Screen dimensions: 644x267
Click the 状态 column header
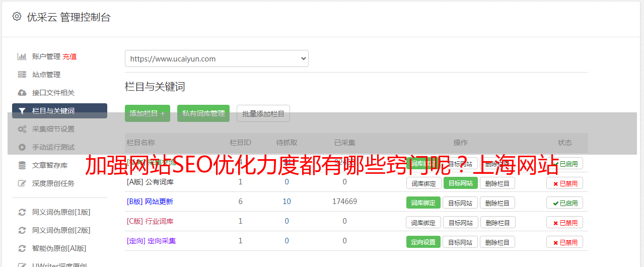(565, 143)
